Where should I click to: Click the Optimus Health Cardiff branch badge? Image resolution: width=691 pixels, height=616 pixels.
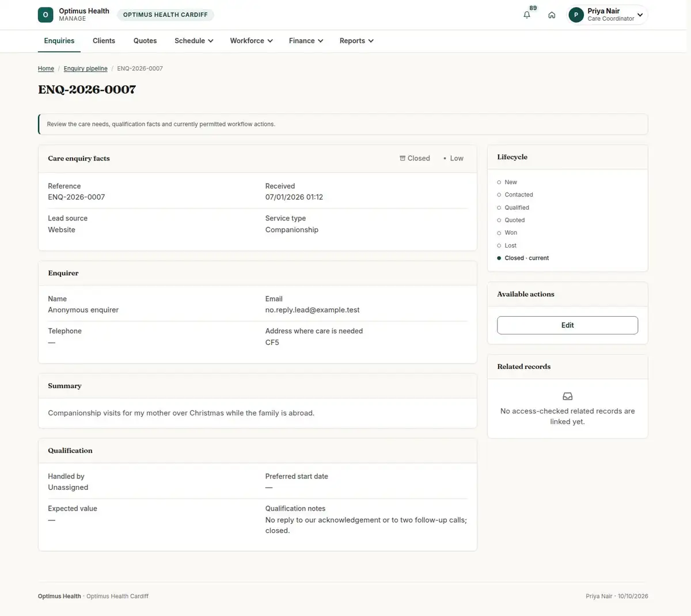pyautogui.click(x=165, y=15)
